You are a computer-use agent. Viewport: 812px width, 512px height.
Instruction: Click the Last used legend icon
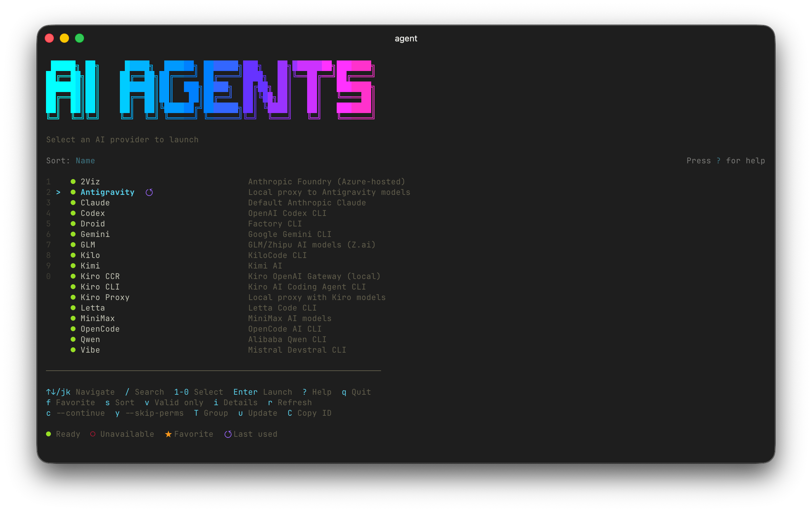point(228,434)
